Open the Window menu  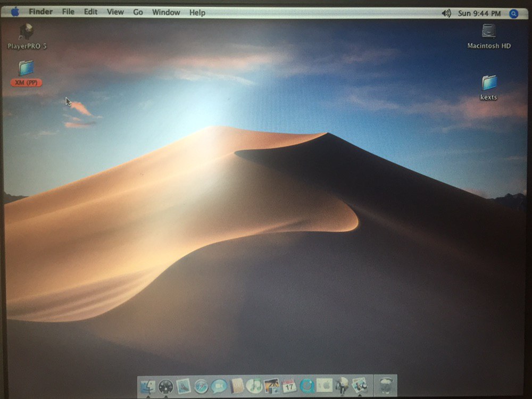pyautogui.click(x=166, y=12)
